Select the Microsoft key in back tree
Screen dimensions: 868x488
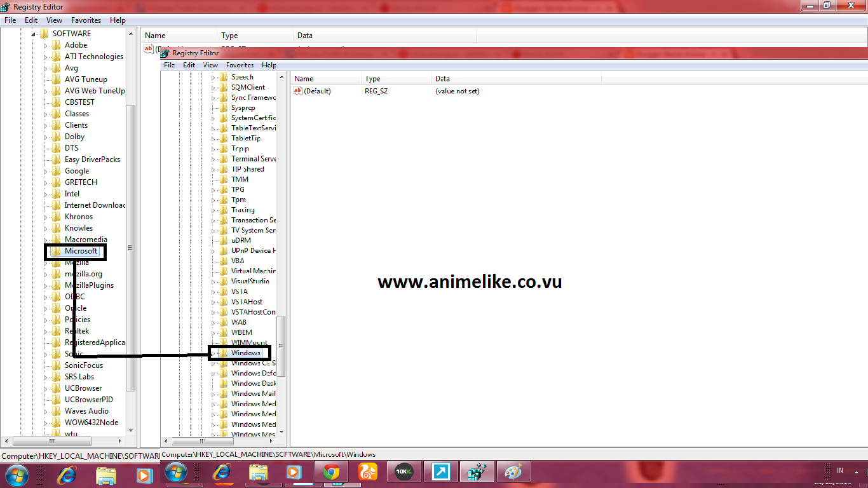[x=81, y=251]
